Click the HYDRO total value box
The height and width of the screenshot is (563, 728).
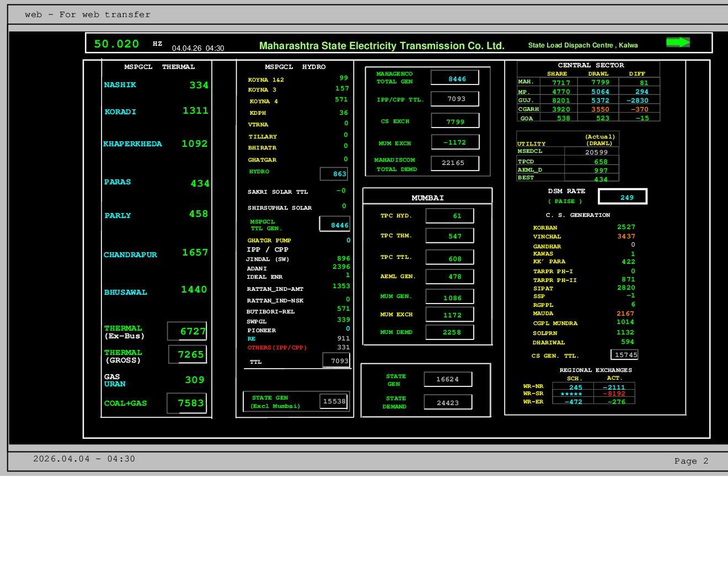(x=335, y=174)
